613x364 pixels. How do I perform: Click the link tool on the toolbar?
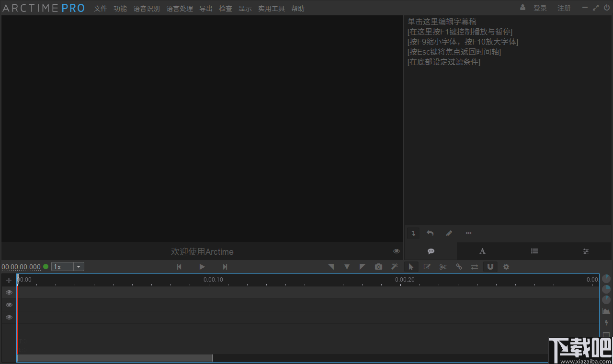click(x=459, y=267)
